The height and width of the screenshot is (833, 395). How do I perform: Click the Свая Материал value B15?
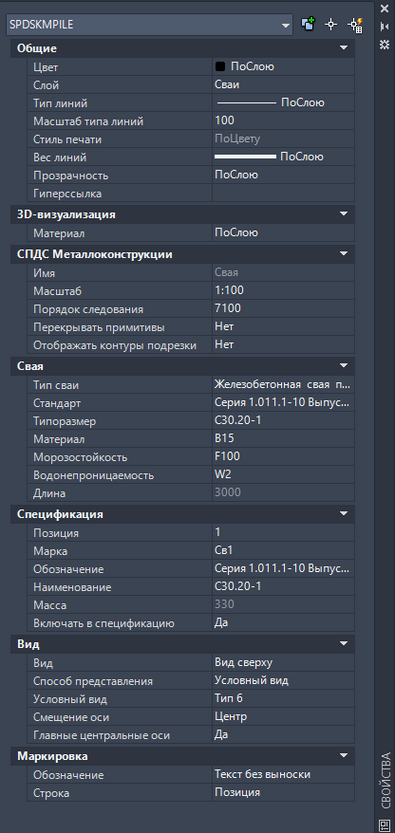(283, 439)
